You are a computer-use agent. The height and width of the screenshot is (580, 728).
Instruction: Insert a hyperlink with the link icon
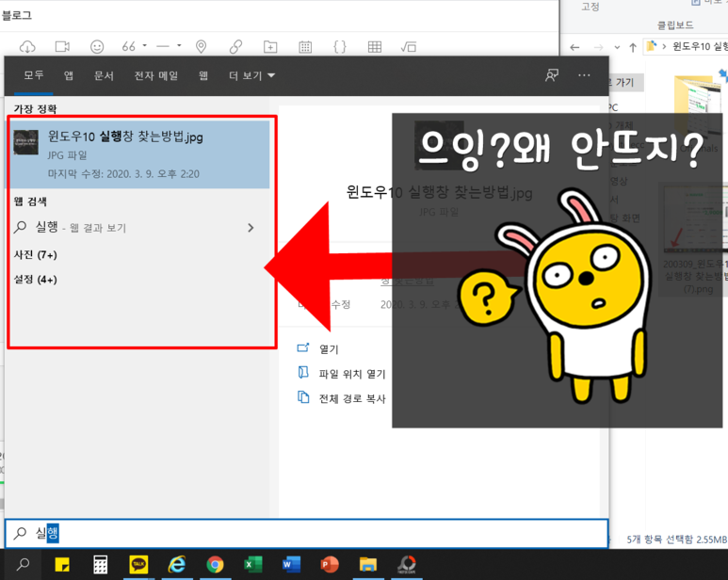point(235,46)
